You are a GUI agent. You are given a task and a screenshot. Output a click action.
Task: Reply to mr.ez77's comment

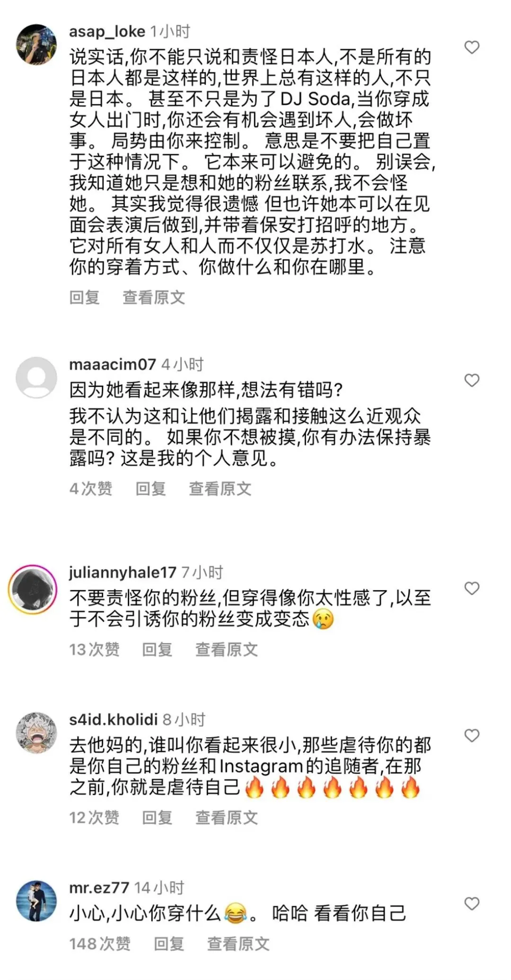click(169, 944)
